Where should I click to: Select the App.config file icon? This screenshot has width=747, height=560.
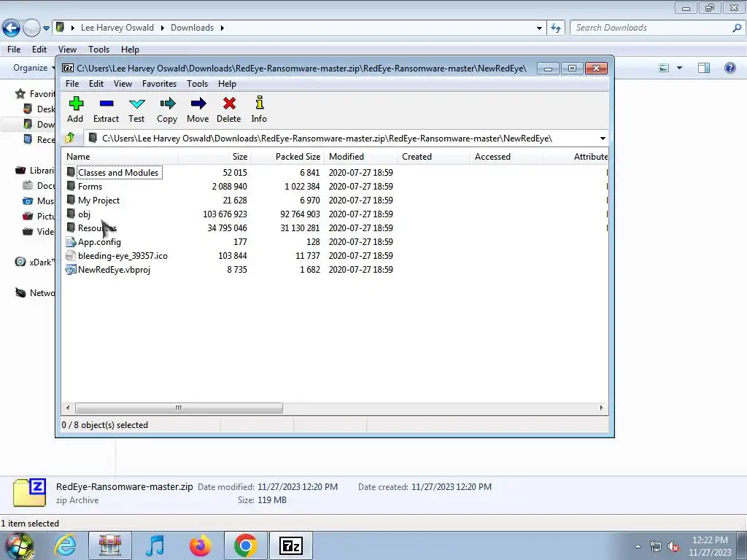(x=71, y=241)
